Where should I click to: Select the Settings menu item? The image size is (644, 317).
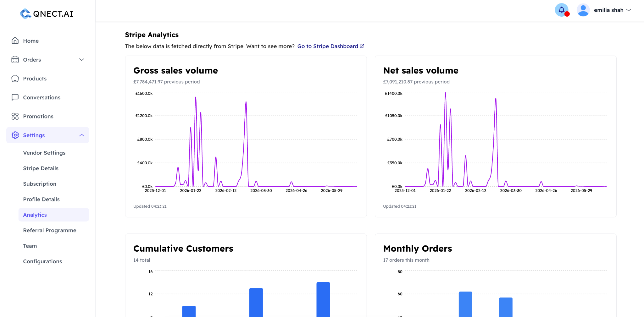pyautogui.click(x=47, y=135)
